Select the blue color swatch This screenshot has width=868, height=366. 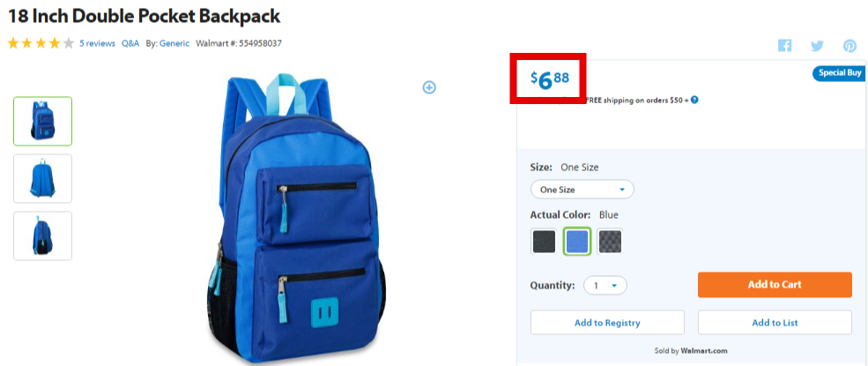click(x=577, y=242)
